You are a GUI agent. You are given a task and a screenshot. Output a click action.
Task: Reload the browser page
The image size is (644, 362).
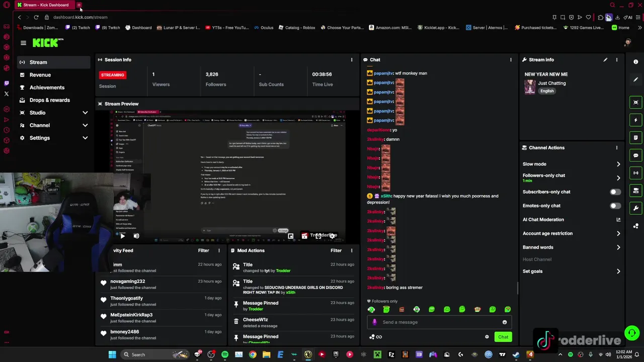[x=36, y=17]
